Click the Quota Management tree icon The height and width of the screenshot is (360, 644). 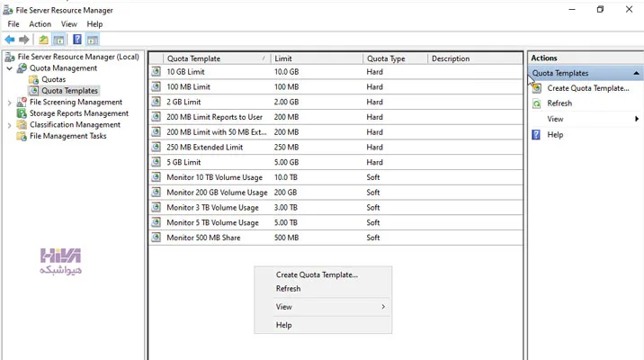click(22, 68)
